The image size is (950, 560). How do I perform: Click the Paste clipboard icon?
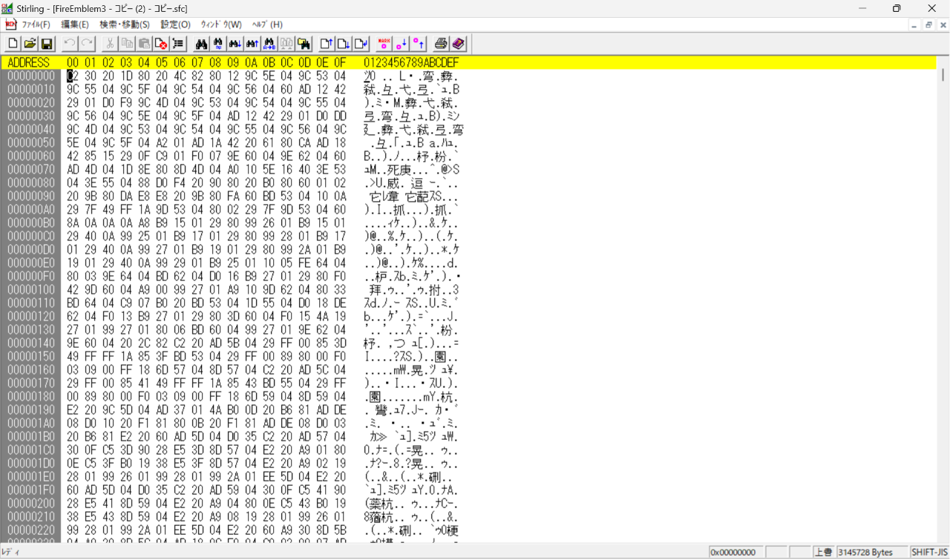click(x=144, y=44)
